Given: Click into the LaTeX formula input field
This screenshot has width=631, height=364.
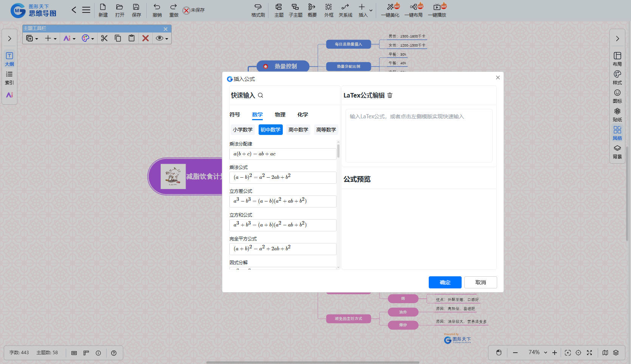Looking at the screenshot, I should pyautogui.click(x=419, y=136).
